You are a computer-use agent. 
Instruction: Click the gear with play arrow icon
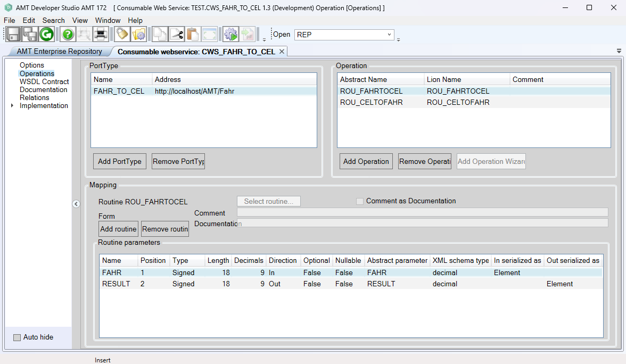[x=231, y=34]
